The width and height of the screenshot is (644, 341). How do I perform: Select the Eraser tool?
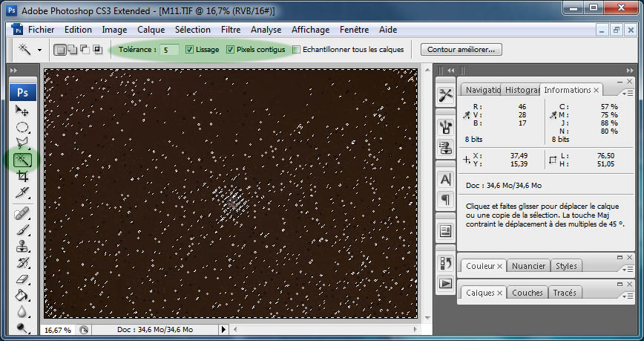point(22,279)
